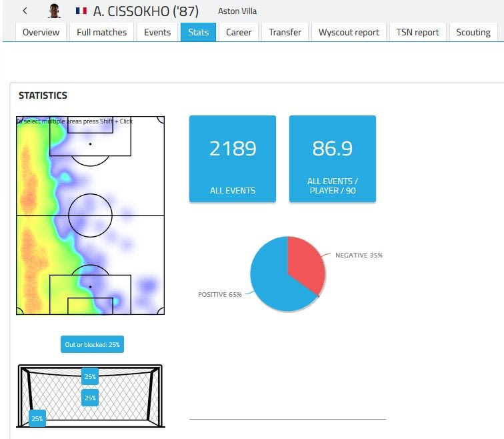The height and width of the screenshot is (439, 504).
Task: Open the Career tab
Action: pyautogui.click(x=239, y=32)
